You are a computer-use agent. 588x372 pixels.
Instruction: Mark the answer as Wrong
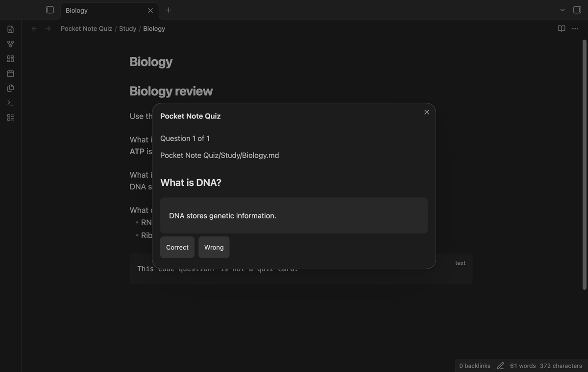point(214,247)
